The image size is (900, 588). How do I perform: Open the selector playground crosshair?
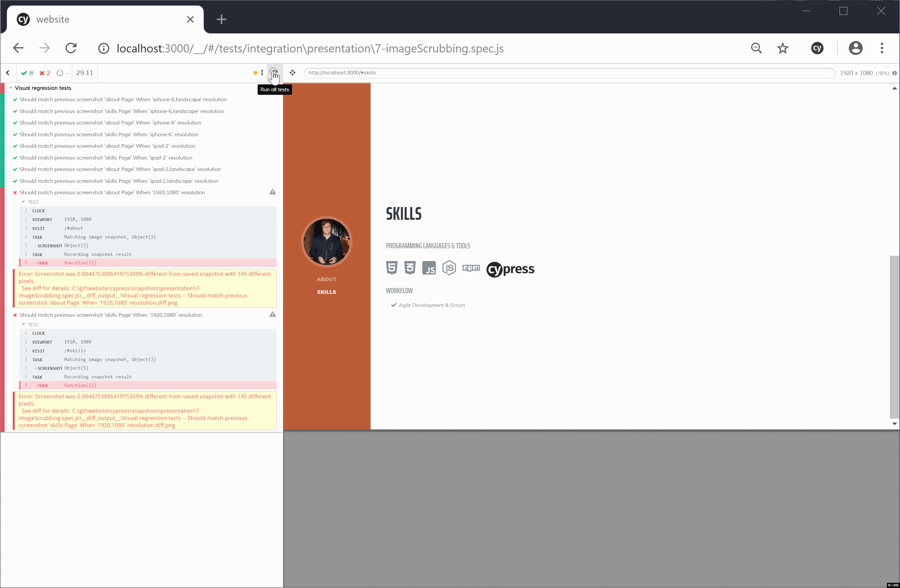pyautogui.click(x=292, y=72)
